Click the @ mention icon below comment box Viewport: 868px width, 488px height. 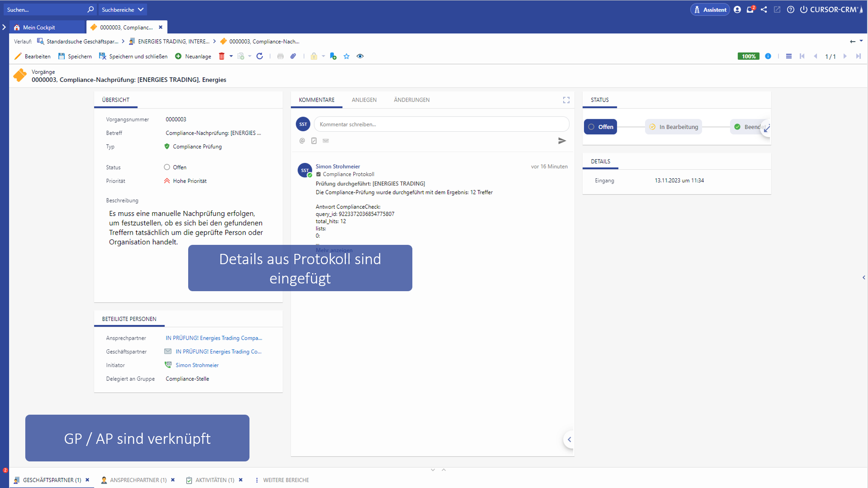coord(302,141)
